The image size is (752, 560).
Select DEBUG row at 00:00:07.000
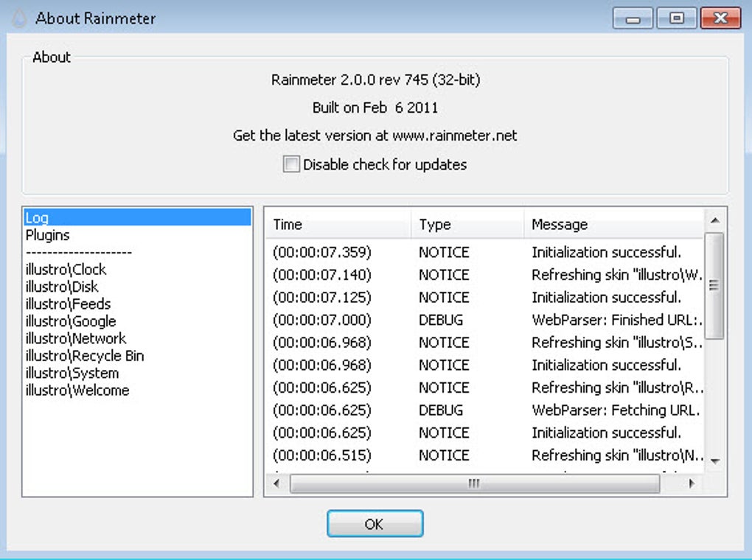[x=485, y=320]
